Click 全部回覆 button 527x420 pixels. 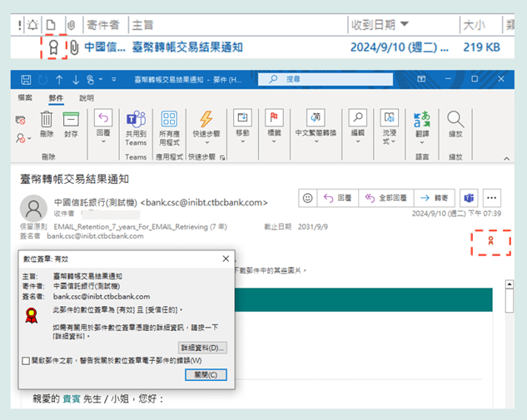coord(386,198)
